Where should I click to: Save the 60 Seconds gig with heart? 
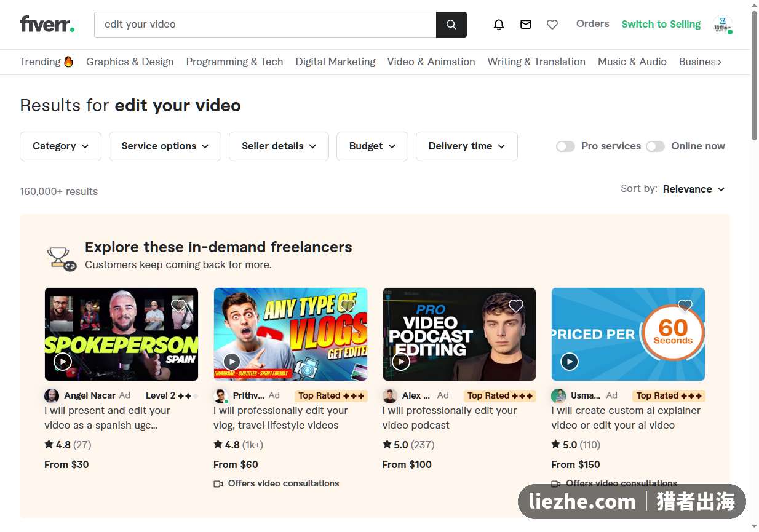point(685,306)
